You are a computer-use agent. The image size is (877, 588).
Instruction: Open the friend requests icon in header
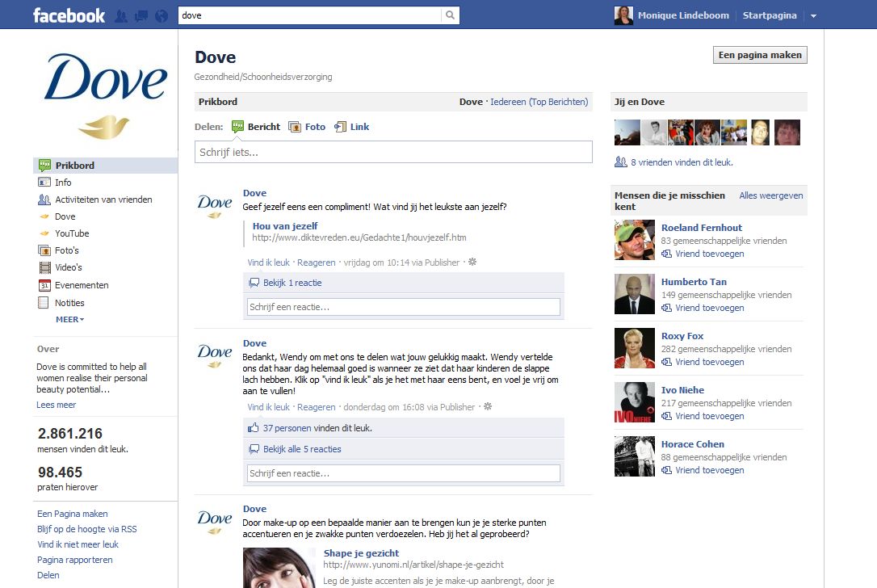click(121, 15)
